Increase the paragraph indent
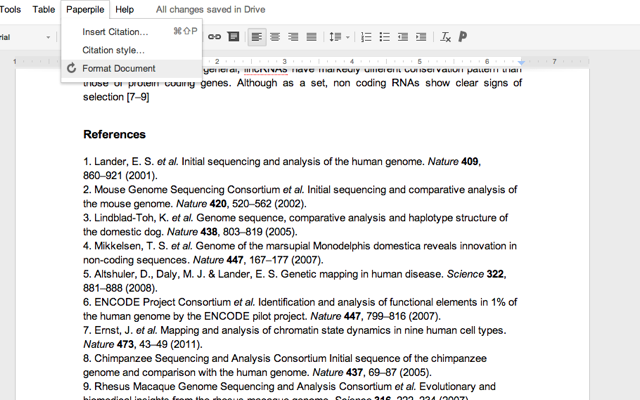 [422, 37]
